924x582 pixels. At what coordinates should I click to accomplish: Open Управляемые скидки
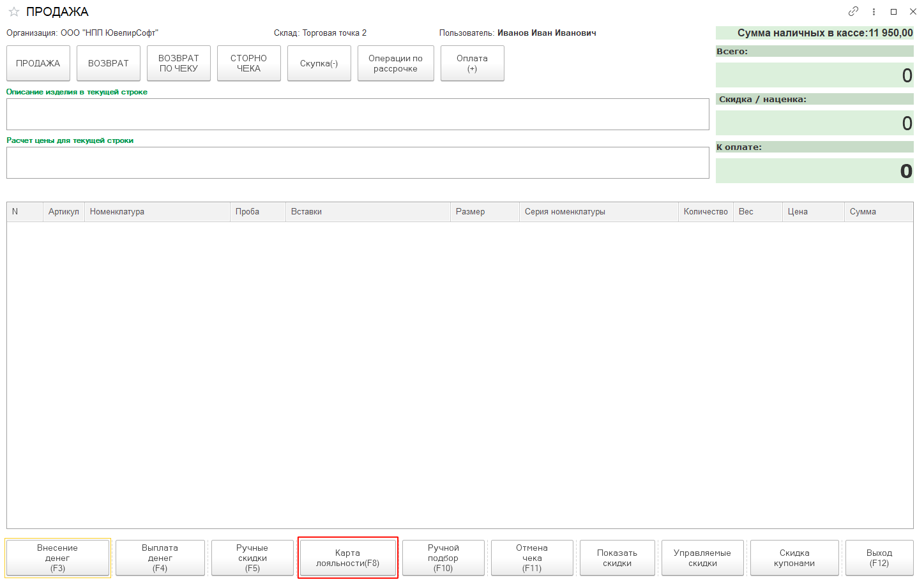click(x=702, y=558)
